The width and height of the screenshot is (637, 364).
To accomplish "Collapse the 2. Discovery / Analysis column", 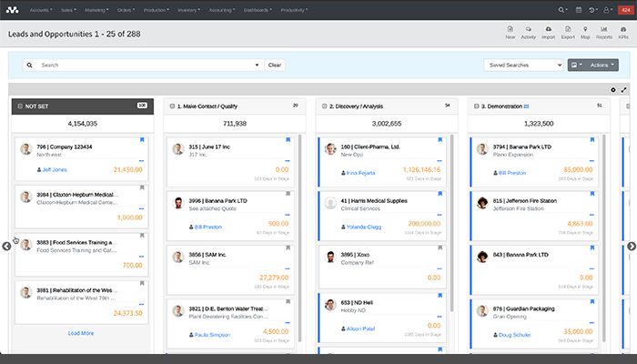I will (x=324, y=106).
